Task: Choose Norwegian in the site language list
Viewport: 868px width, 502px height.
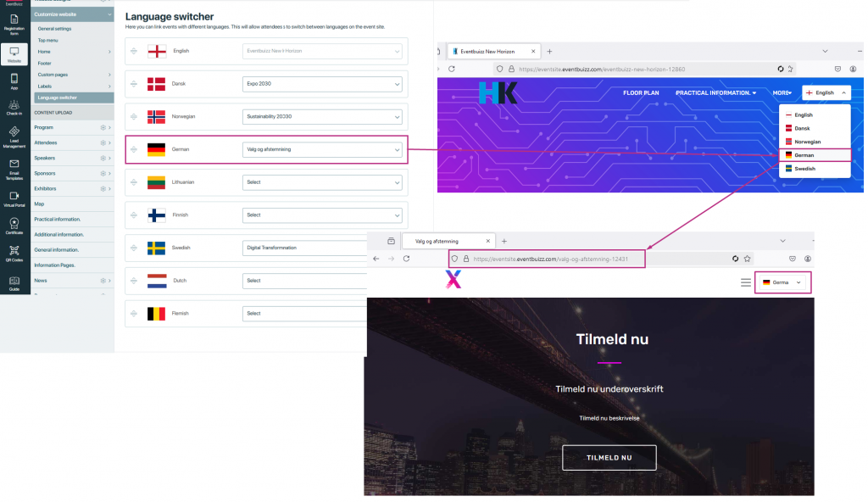Action: tap(815, 142)
